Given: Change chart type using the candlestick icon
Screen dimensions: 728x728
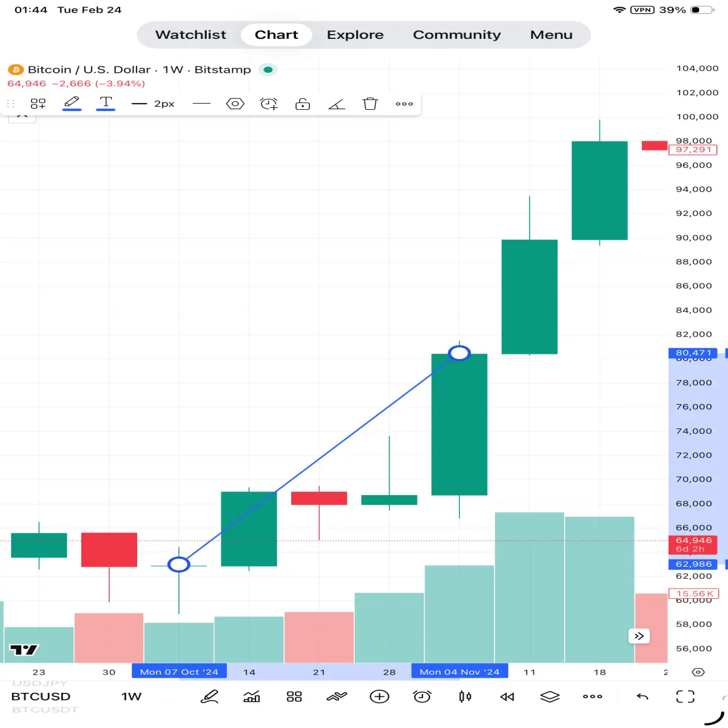Looking at the screenshot, I should pyautogui.click(x=465, y=696).
